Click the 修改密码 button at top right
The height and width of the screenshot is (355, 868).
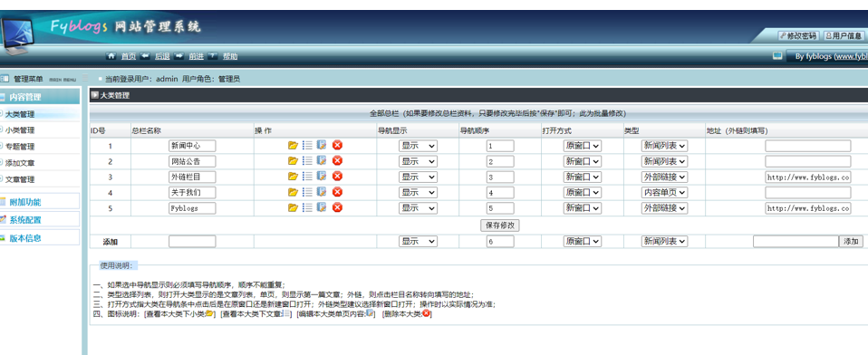797,36
